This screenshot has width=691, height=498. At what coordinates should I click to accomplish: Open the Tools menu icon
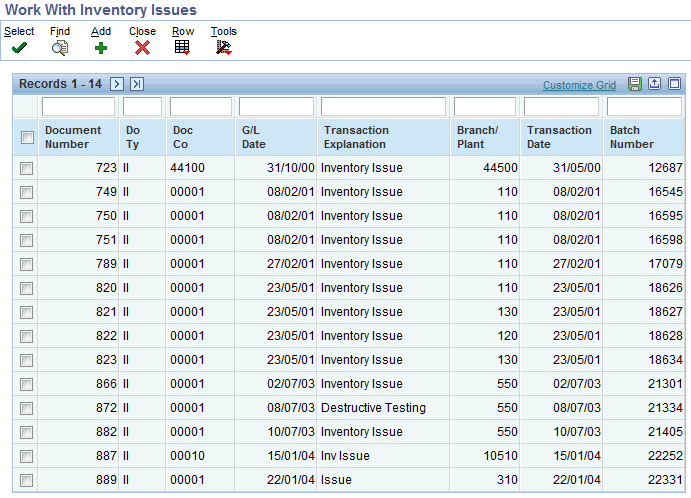click(x=224, y=47)
